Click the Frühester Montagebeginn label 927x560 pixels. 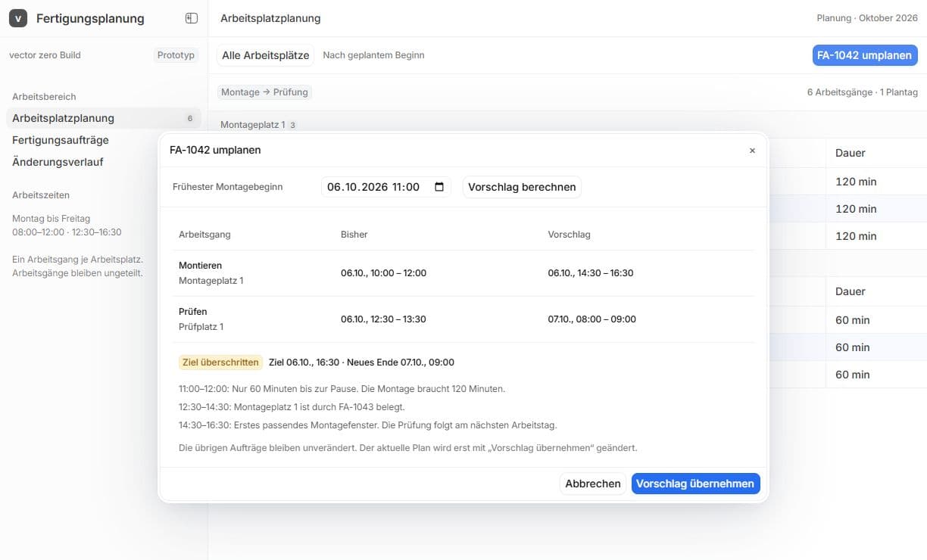pos(227,187)
